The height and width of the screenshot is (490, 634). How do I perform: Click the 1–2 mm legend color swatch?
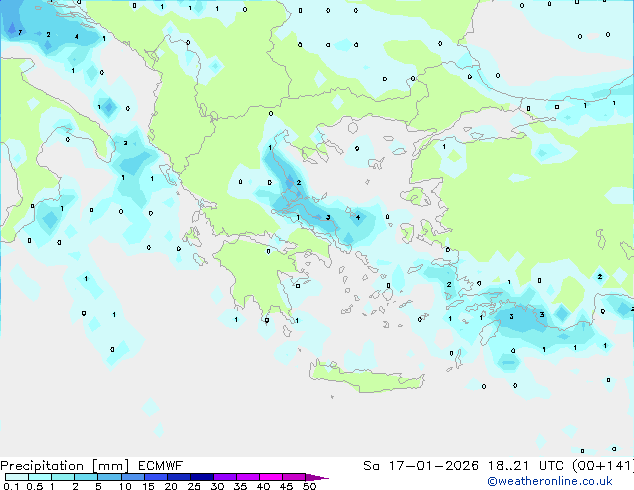coord(63,477)
